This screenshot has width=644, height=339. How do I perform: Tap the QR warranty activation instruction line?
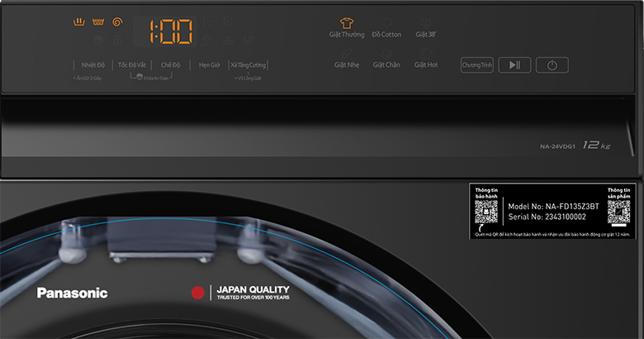pos(552,235)
